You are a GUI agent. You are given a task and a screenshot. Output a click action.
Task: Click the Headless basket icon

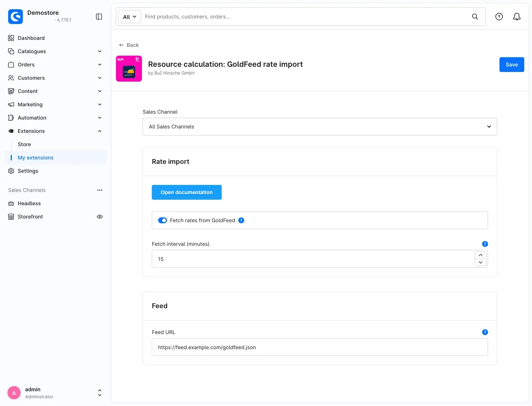(x=11, y=203)
